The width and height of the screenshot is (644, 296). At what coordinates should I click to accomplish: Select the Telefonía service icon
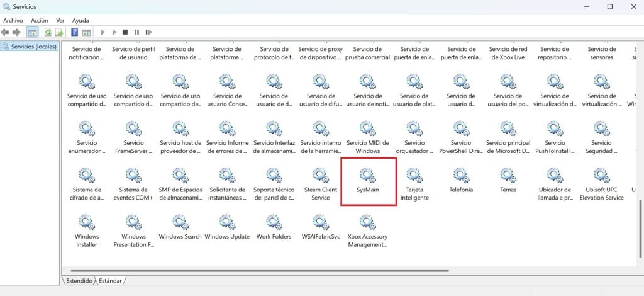461,176
